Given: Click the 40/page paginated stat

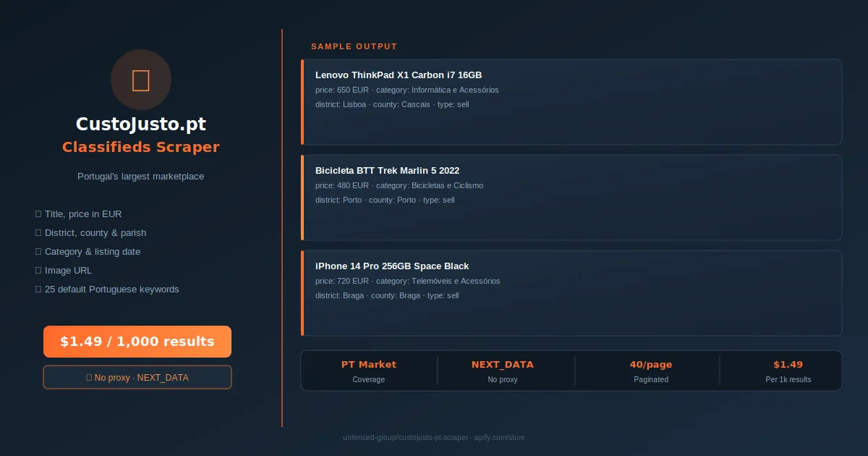Looking at the screenshot, I should [x=651, y=371].
